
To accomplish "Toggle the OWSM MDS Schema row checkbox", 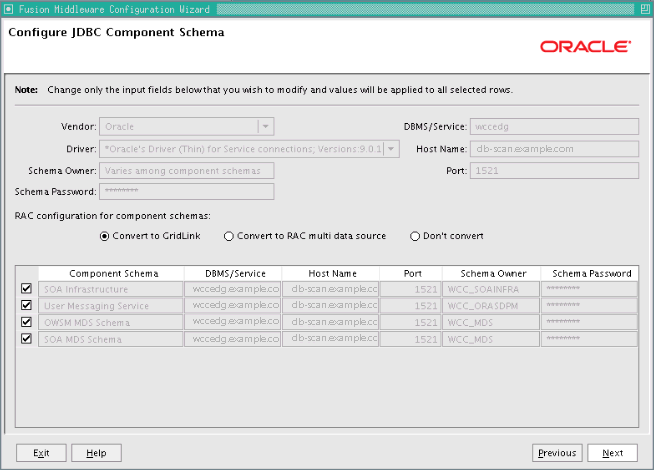I will (x=26, y=322).
